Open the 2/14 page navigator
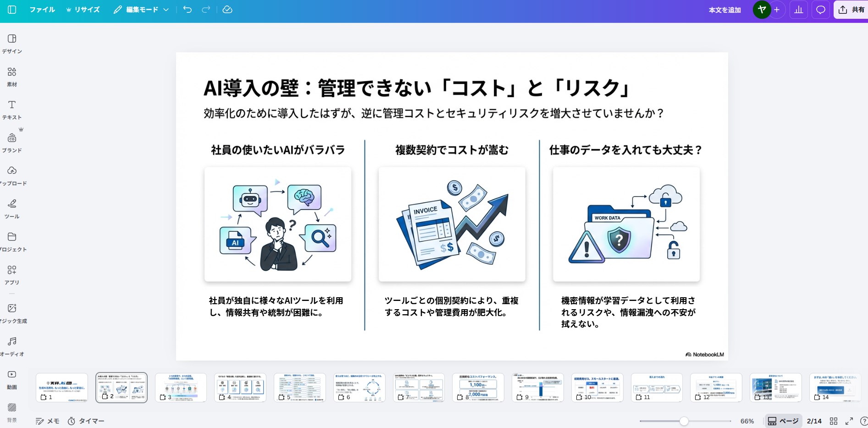 813,421
